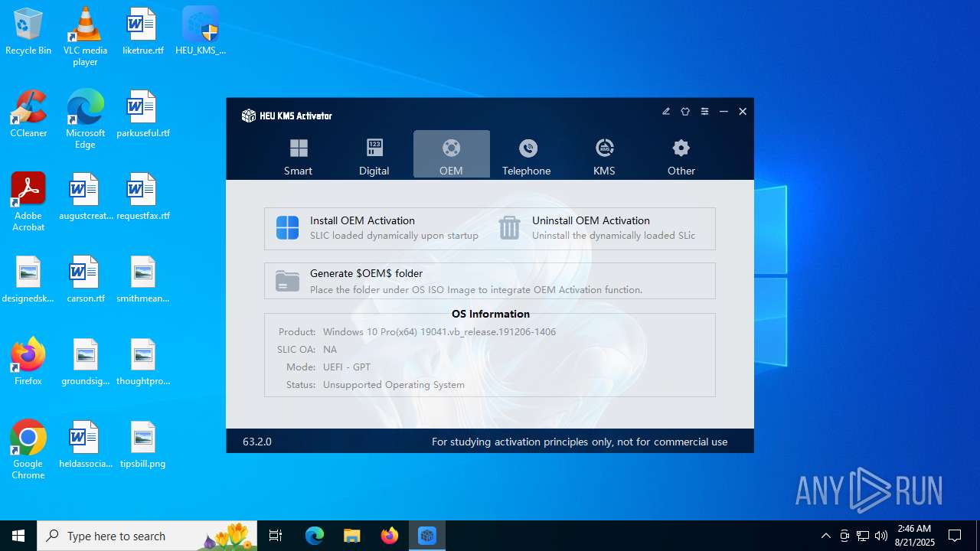This screenshot has height=551, width=980.
Task: Open the notification center
Action: (x=955, y=536)
